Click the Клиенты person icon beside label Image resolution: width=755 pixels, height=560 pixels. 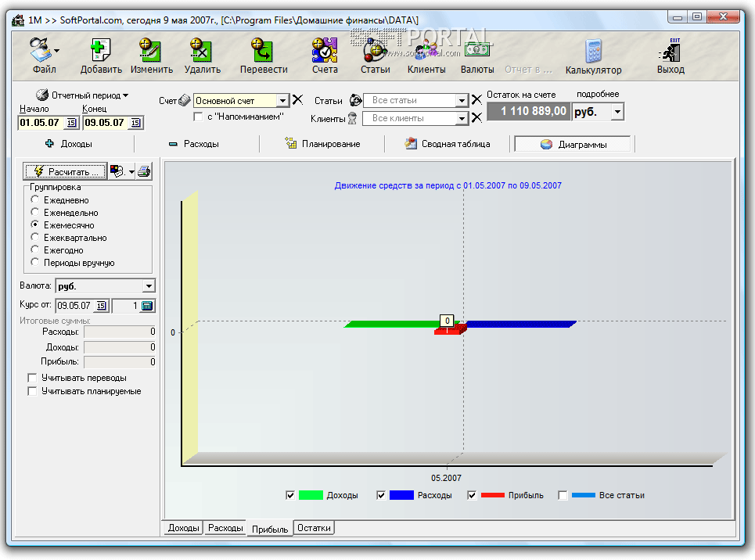coord(352,118)
